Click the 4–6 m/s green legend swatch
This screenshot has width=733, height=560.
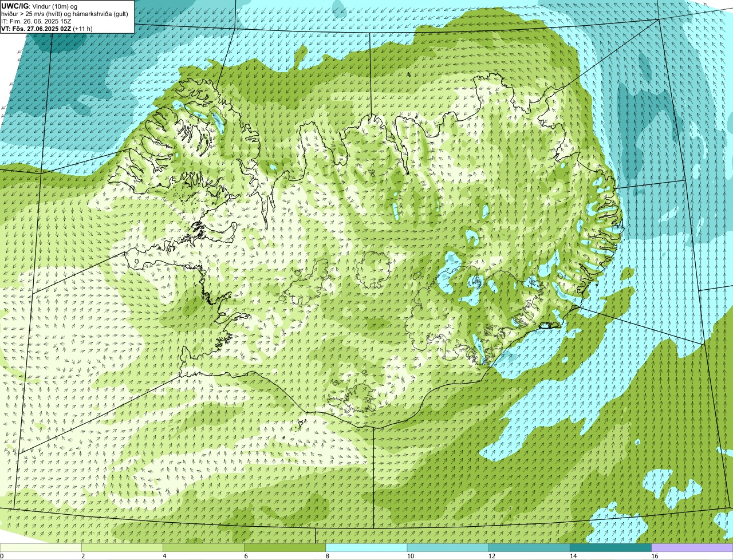tap(204, 548)
